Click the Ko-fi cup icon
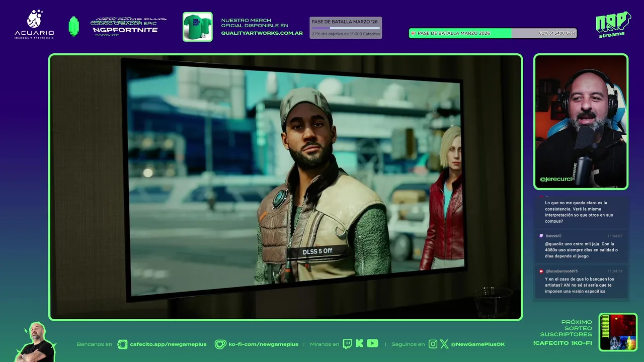 220,344
